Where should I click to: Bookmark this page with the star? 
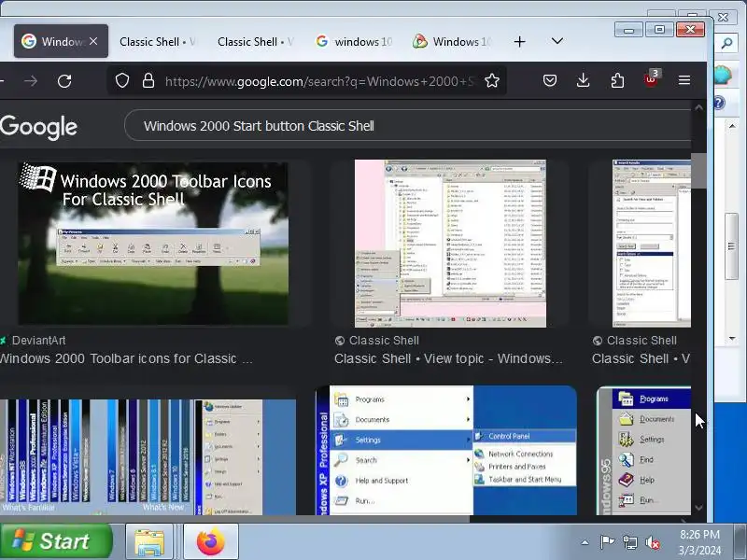tap(492, 80)
